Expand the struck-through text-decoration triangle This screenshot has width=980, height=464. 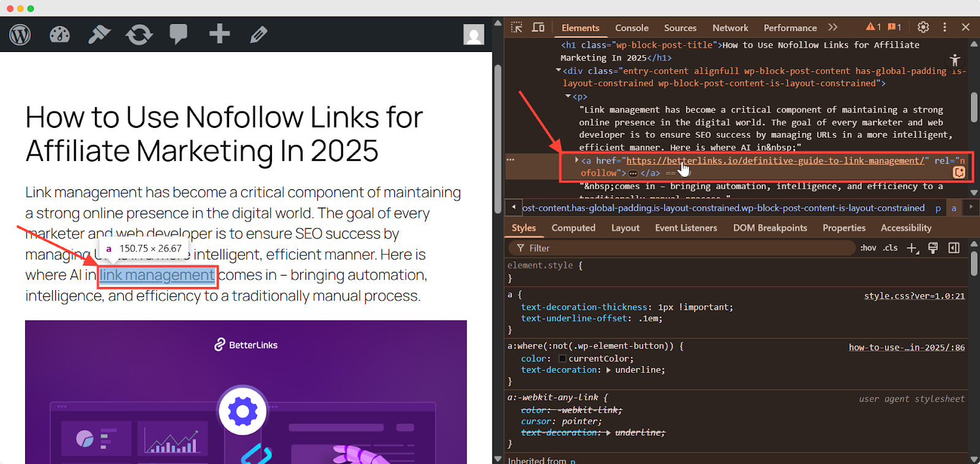tap(608, 432)
